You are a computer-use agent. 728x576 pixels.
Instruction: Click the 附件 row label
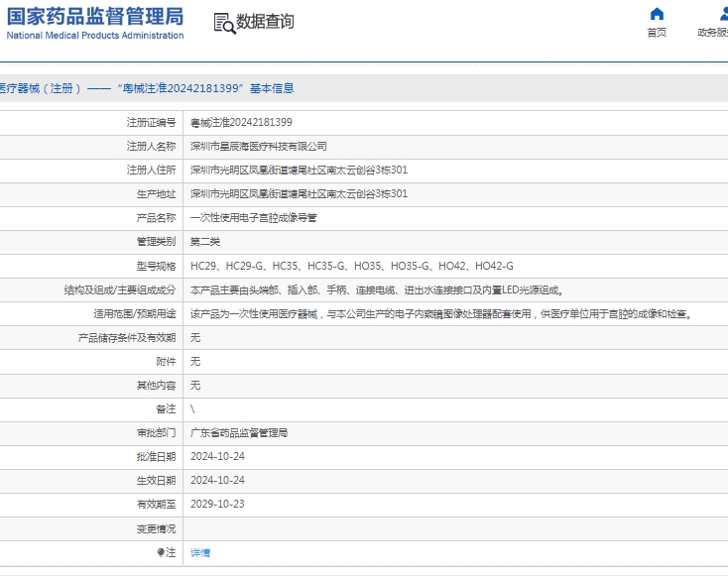click(x=167, y=362)
